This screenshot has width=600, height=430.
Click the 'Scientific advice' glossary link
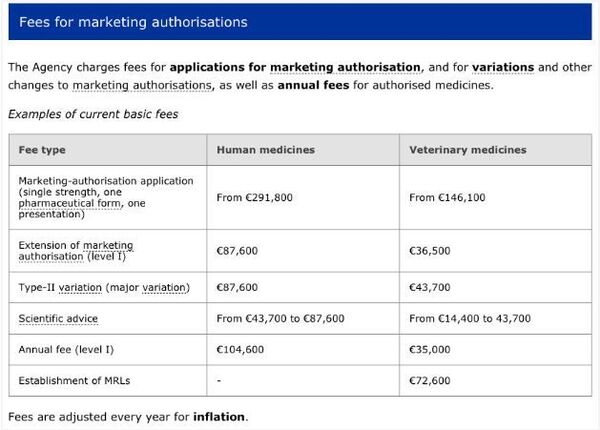[x=57, y=318]
